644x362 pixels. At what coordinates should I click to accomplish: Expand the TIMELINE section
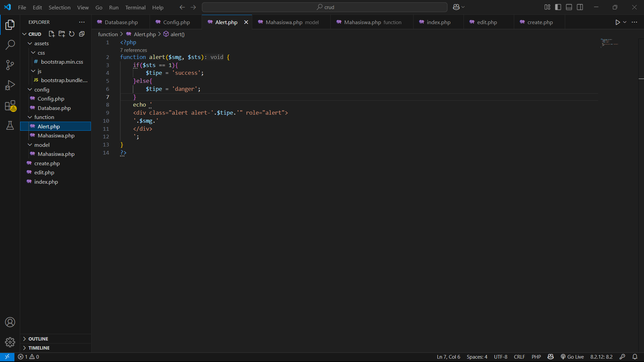39,348
